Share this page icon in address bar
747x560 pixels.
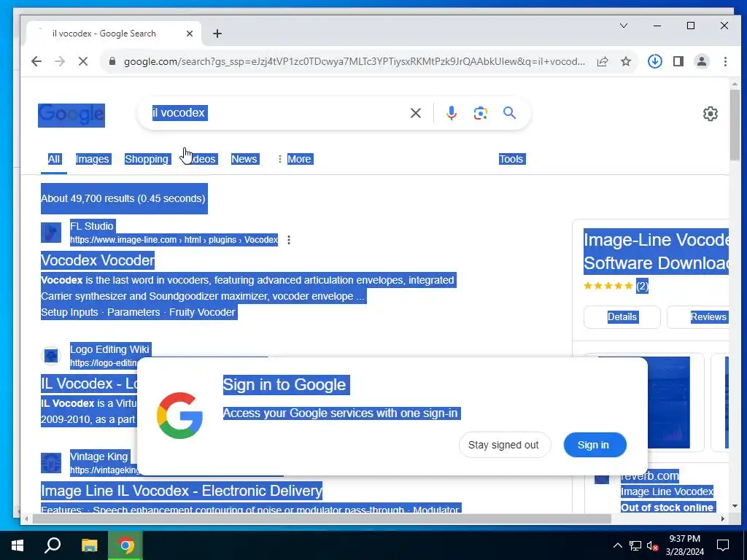point(603,61)
